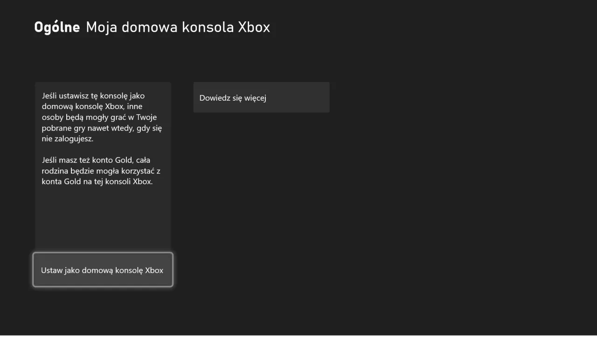Confirm home console setting via Ustaw button
This screenshot has height=364, width=597.
[x=102, y=269]
